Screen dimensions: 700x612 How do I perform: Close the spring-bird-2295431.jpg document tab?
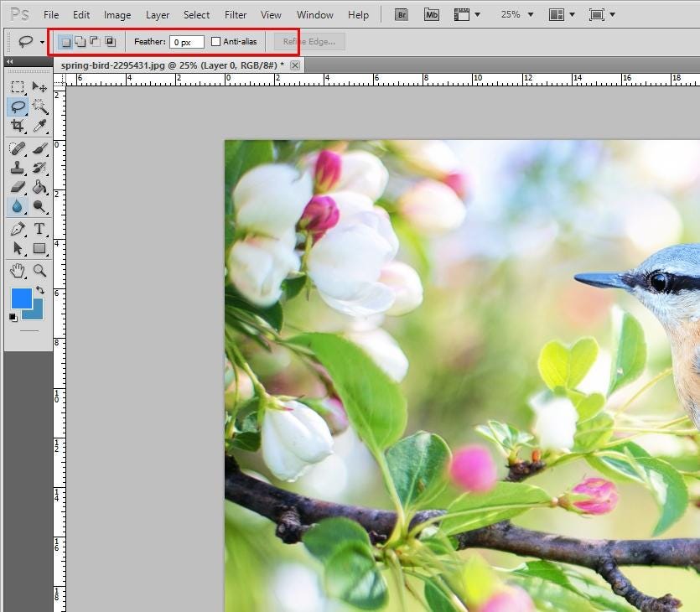(x=295, y=65)
